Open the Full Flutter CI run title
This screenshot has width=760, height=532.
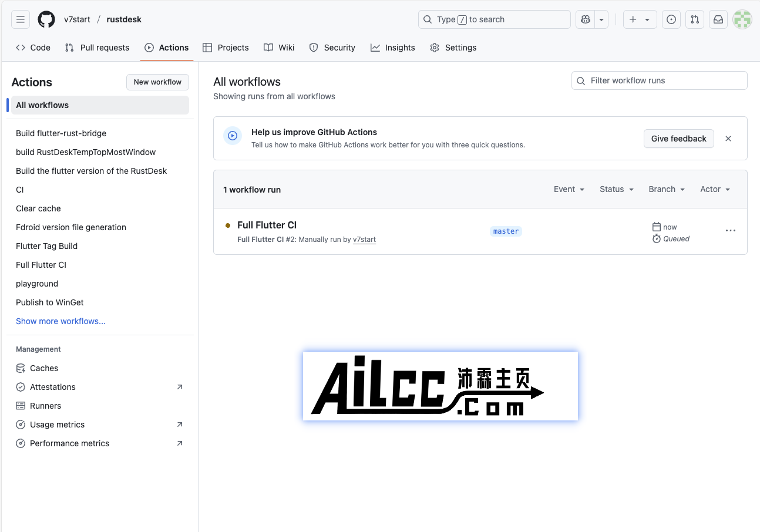tap(267, 225)
